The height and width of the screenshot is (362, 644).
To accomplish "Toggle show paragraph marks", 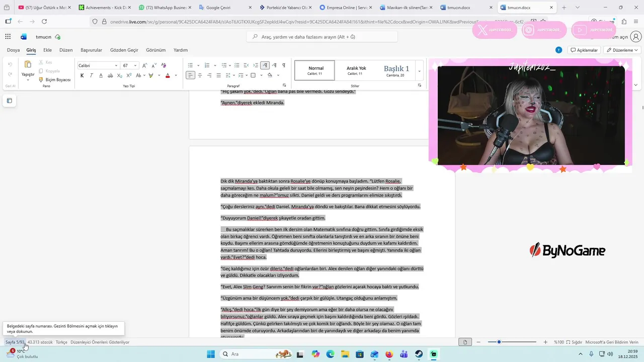I will click(284, 65).
